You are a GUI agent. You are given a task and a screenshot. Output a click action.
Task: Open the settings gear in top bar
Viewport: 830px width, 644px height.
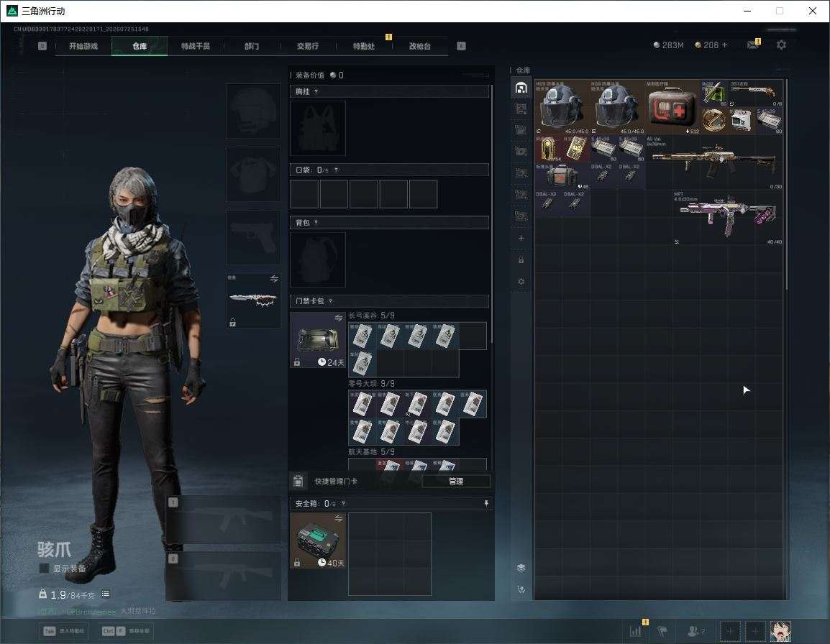pos(781,45)
